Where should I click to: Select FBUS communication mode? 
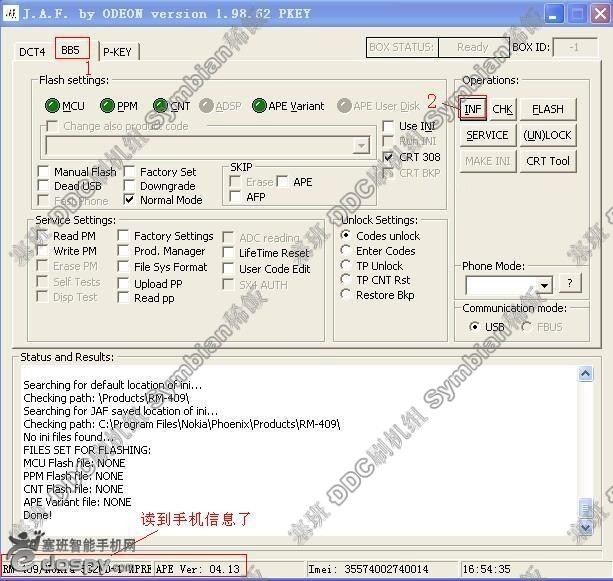tap(526, 326)
